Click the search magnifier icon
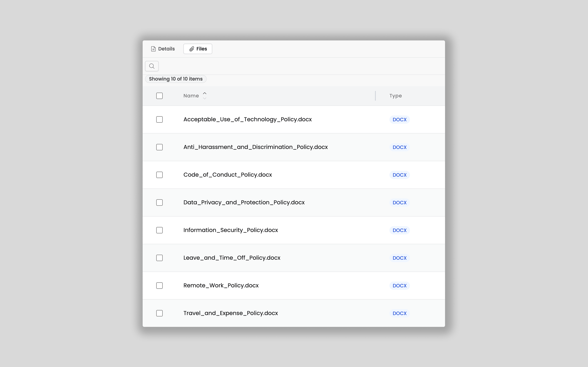The image size is (588, 367). (x=152, y=66)
